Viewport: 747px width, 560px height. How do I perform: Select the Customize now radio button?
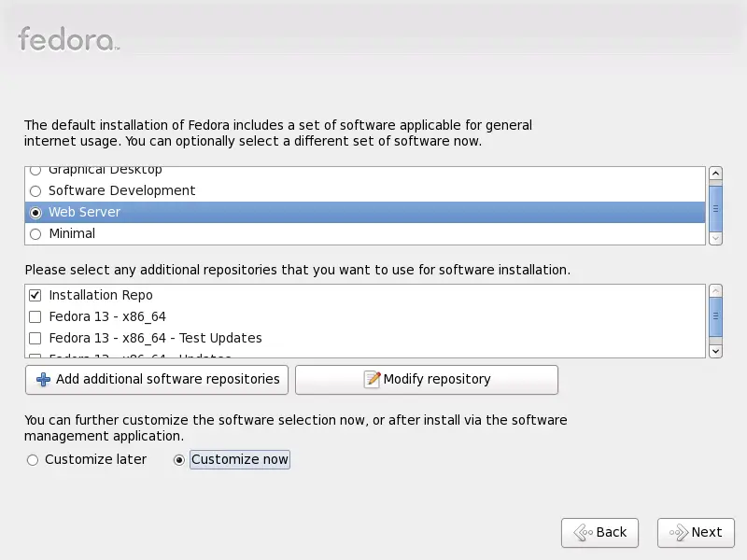[179, 460]
